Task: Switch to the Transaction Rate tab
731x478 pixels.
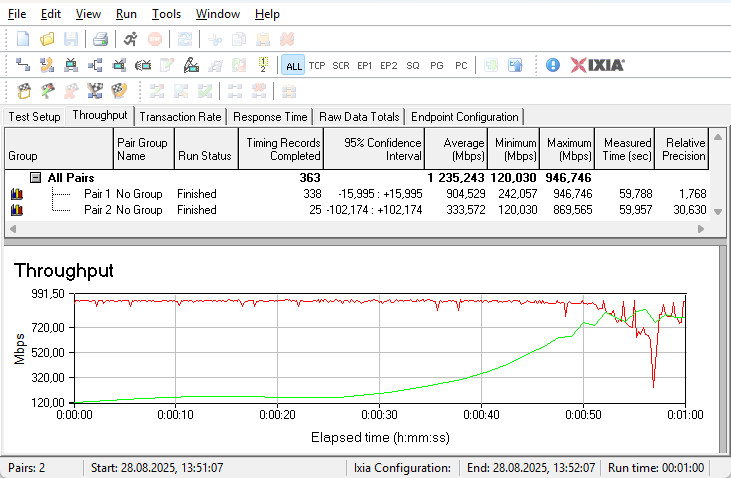Action: pyautogui.click(x=180, y=117)
